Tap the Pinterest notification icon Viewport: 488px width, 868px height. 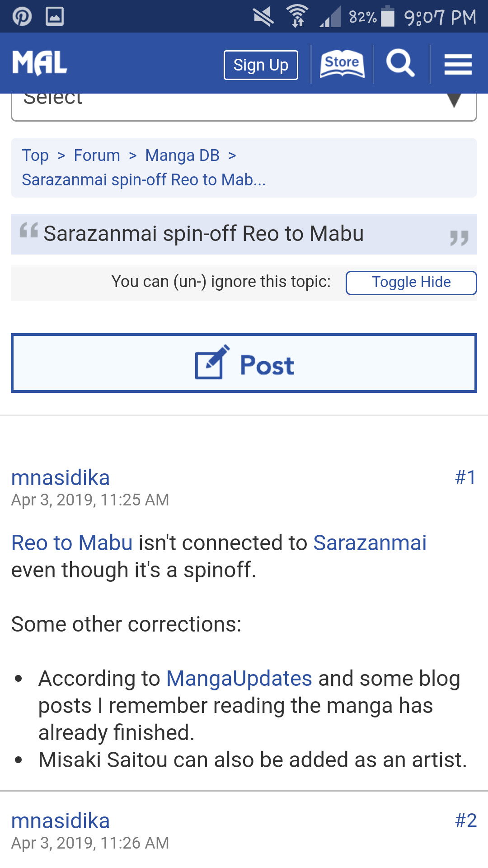pyautogui.click(x=22, y=17)
